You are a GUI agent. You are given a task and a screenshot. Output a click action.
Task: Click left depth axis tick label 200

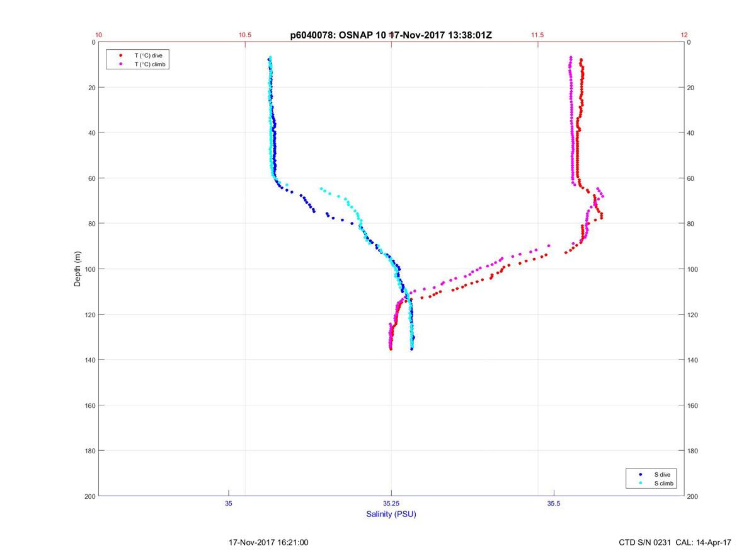click(x=89, y=496)
